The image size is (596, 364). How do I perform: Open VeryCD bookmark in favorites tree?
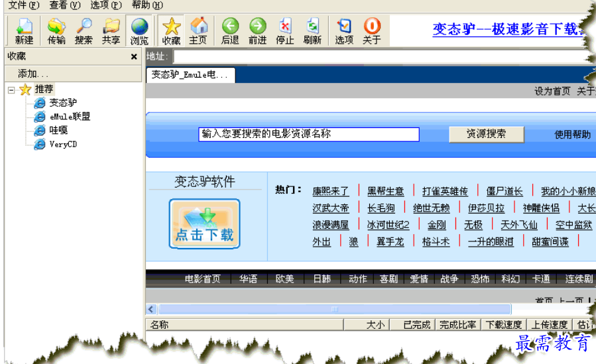pos(63,145)
